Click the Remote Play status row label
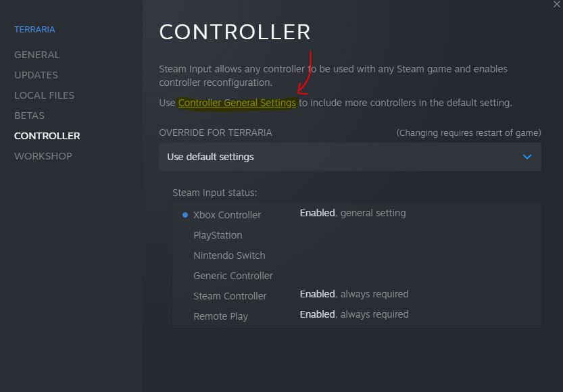 coord(220,316)
